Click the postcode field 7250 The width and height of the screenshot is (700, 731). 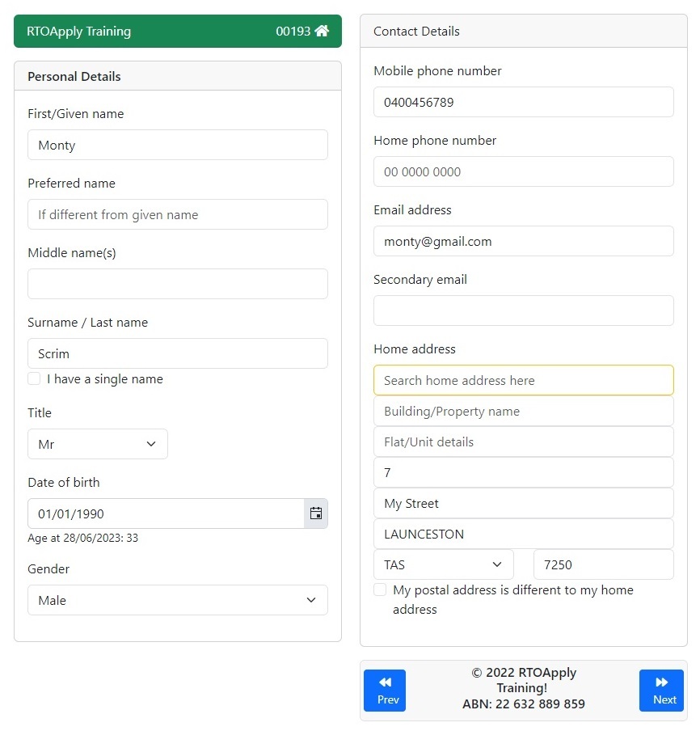[x=604, y=564]
